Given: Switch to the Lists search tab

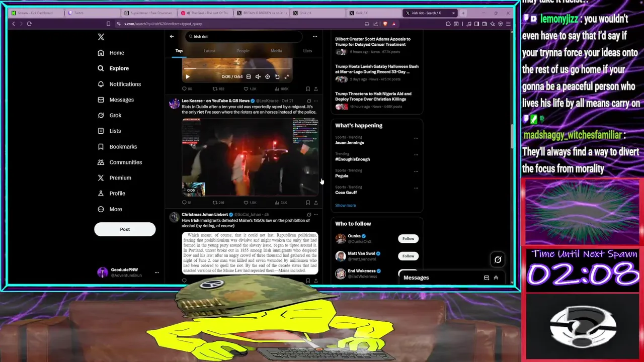Looking at the screenshot, I should pos(307,51).
